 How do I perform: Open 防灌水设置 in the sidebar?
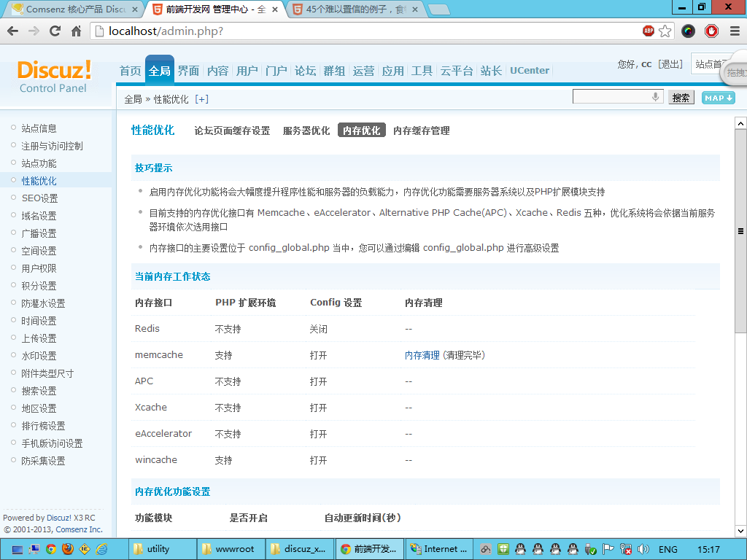tap(43, 303)
